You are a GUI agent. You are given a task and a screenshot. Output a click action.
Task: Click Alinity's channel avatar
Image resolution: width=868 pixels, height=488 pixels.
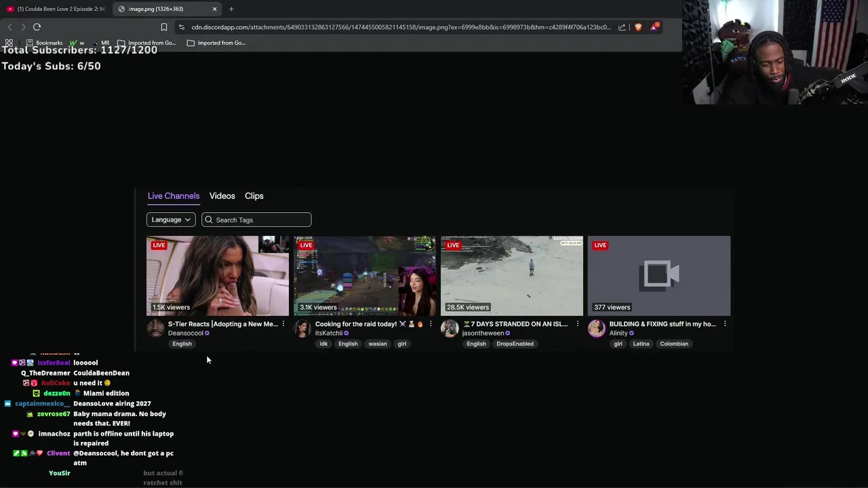[x=597, y=329]
